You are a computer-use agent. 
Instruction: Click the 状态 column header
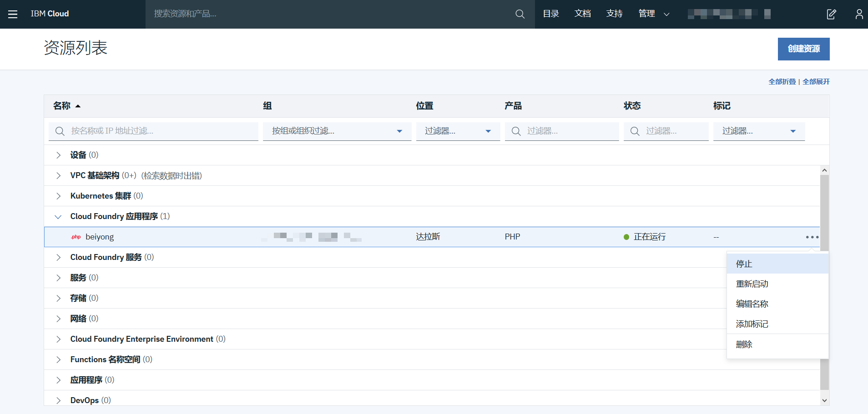tap(632, 106)
